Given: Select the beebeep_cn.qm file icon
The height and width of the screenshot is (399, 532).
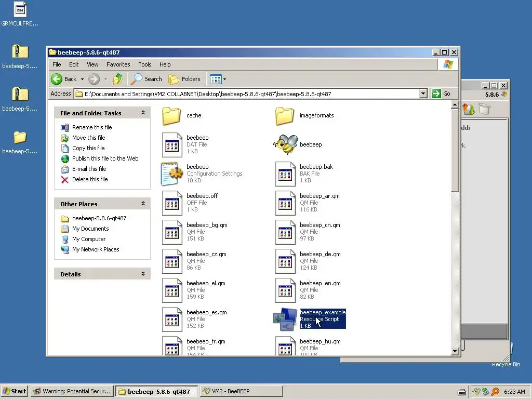Looking at the screenshot, I should tap(285, 232).
